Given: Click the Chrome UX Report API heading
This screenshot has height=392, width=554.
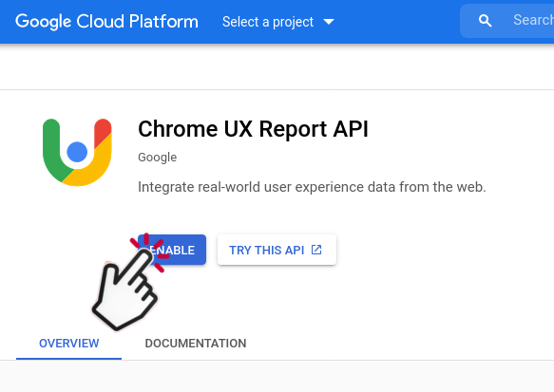Looking at the screenshot, I should click(253, 129).
